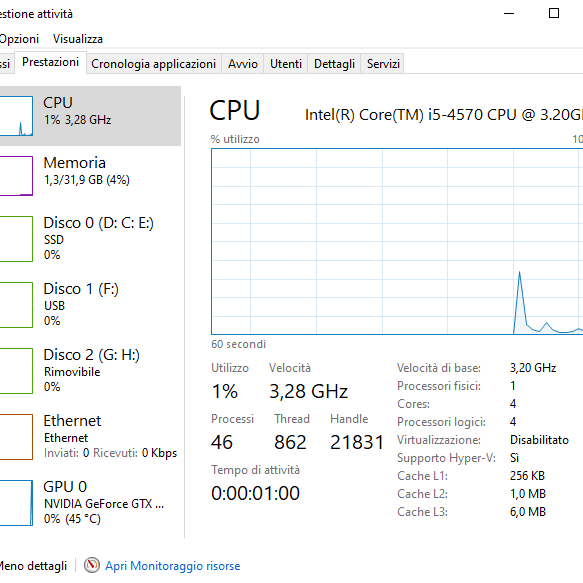Select the Ethernet performance graph icon
The width and height of the screenshot is (583, 583).
(16, 437)
